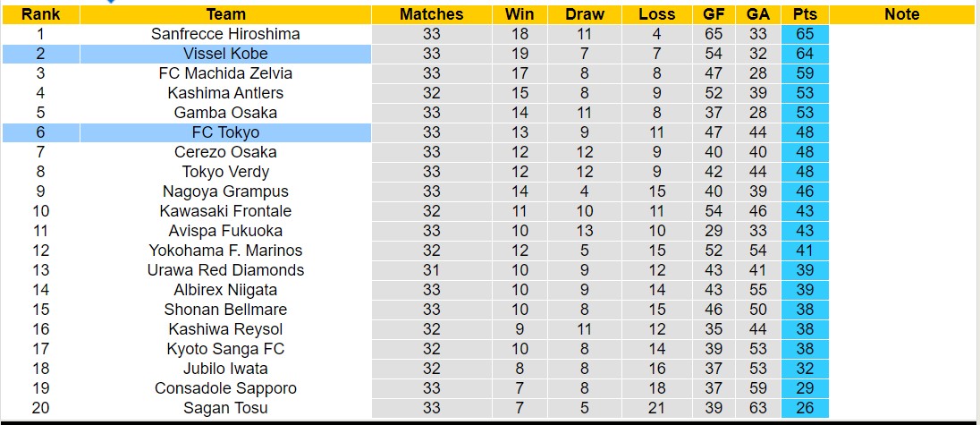Click the Team column header

[x=225, y=14]
